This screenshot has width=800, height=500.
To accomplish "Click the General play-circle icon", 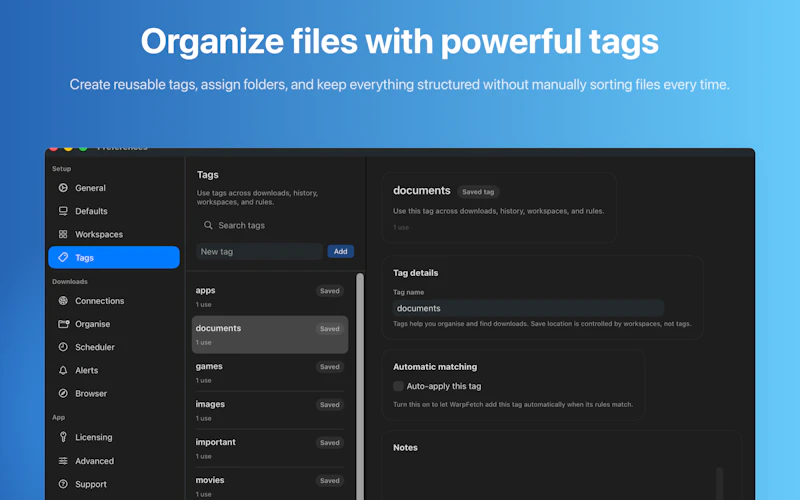I will (x=63, y=188).
